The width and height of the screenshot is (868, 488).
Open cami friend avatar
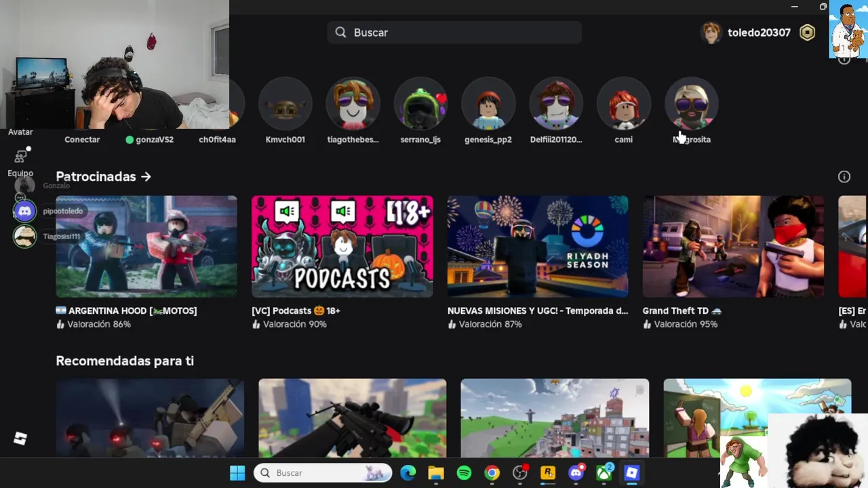(x=624, y=104)
